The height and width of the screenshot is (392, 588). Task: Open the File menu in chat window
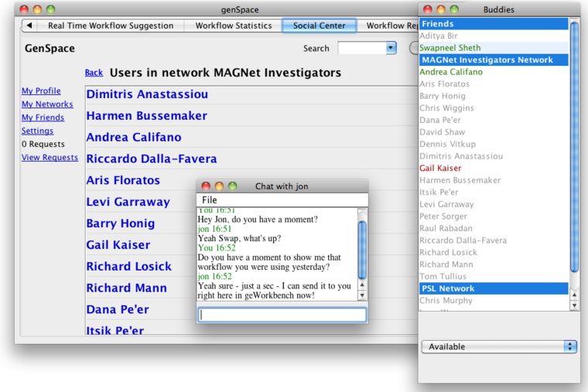[209, 200]
